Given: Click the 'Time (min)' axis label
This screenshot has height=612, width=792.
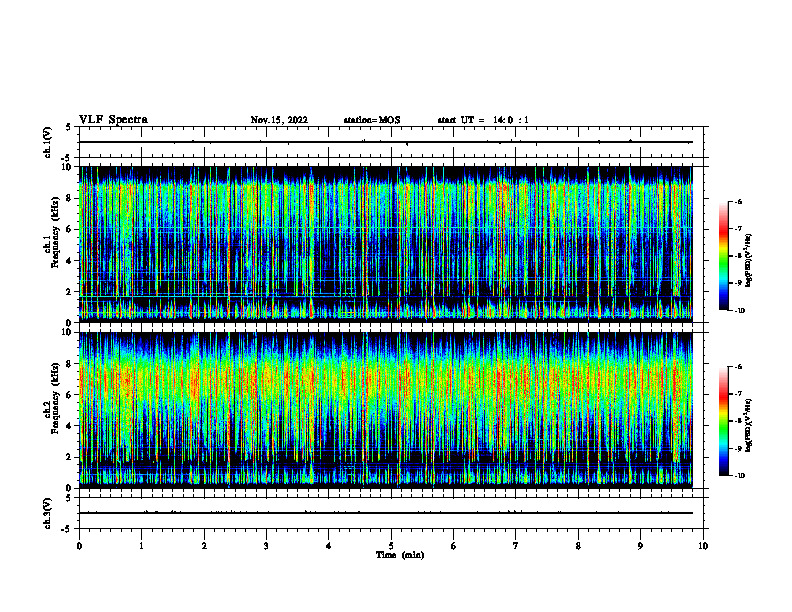Looking at the screenshot, I should [x=400, y=555].
